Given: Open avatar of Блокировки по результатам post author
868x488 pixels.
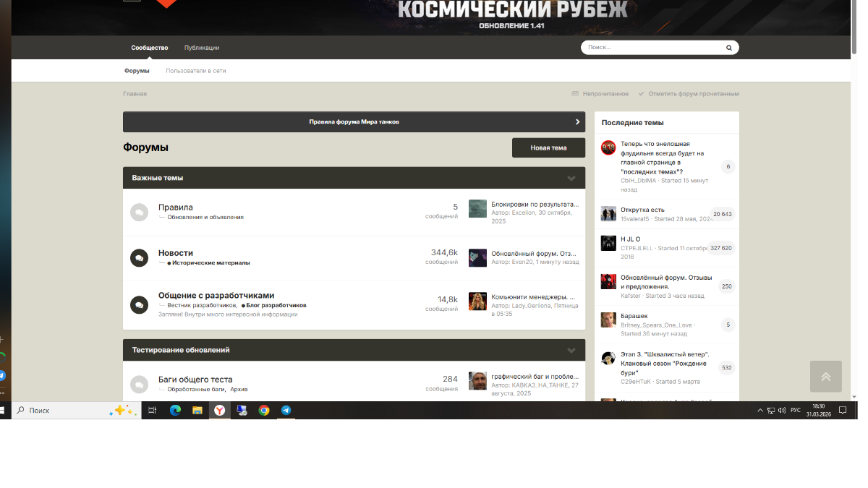Looking at the screenshot, I should [x=477, y=209].
